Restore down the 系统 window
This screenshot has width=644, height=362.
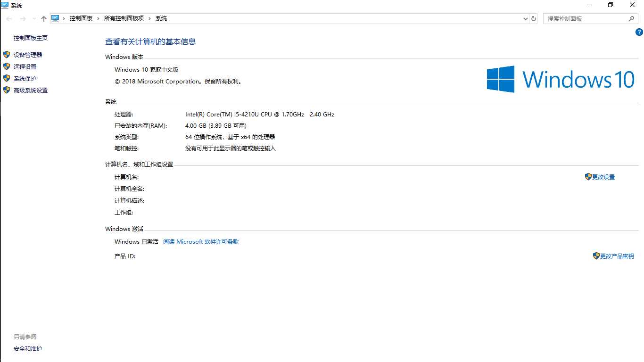tap(611, 5)
